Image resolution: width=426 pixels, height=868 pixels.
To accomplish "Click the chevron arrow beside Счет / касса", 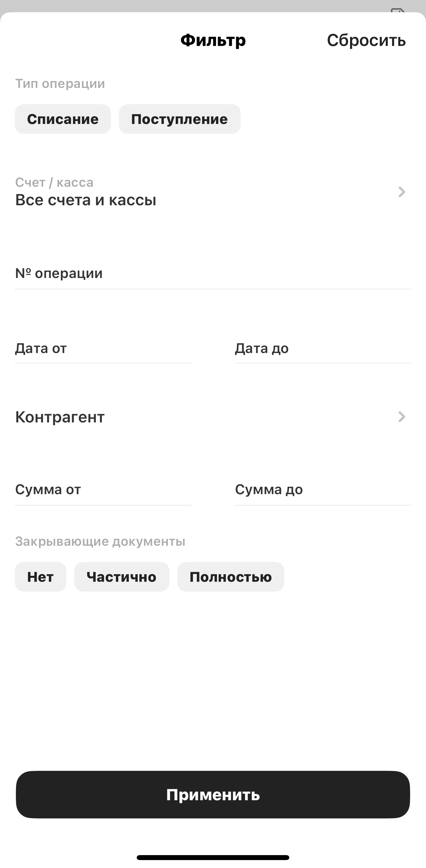I will tap(402, 192).
